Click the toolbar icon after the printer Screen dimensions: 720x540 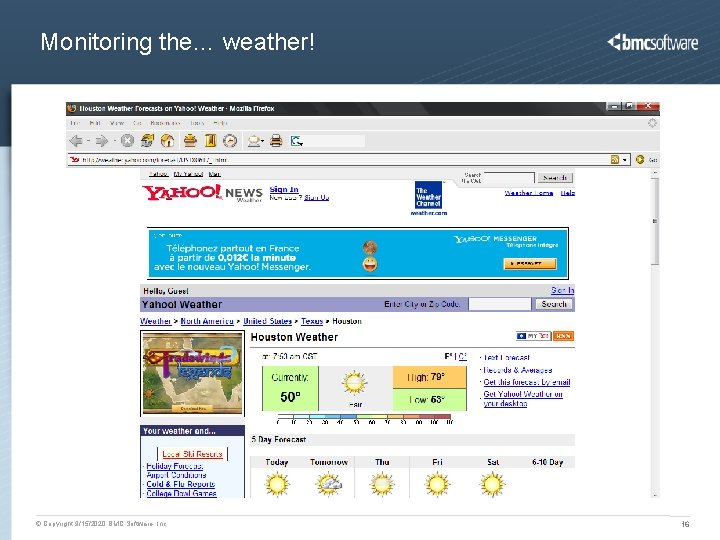click(x=297, y=141)
